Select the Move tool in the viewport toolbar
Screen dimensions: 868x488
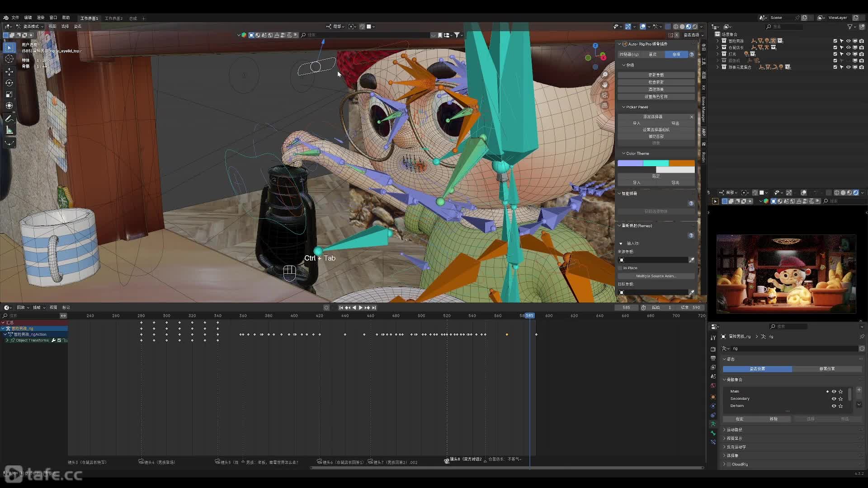[x=9, y=71]
